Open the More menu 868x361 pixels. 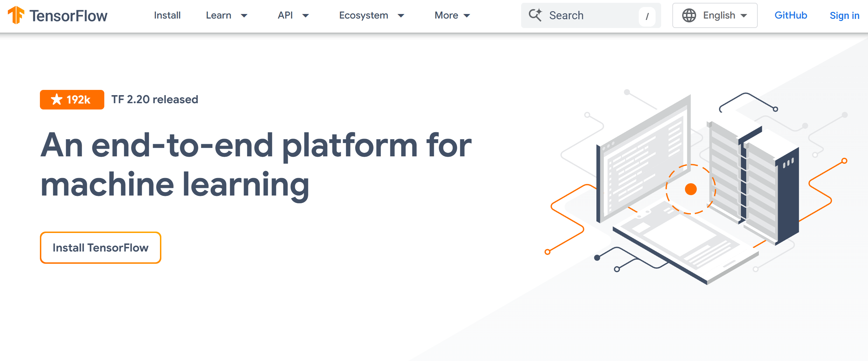453,15
